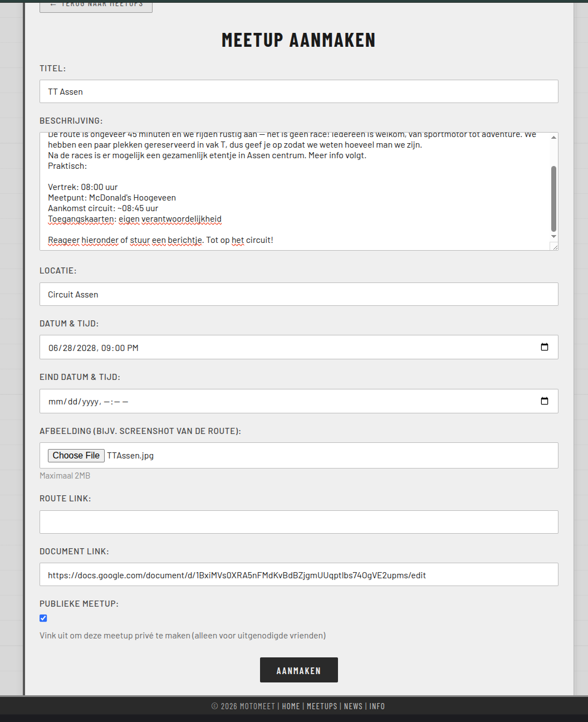The image size is (588, 722).
Task: Click the misspelled word 'Toegangskaarten'
Action: pos(81,219)
